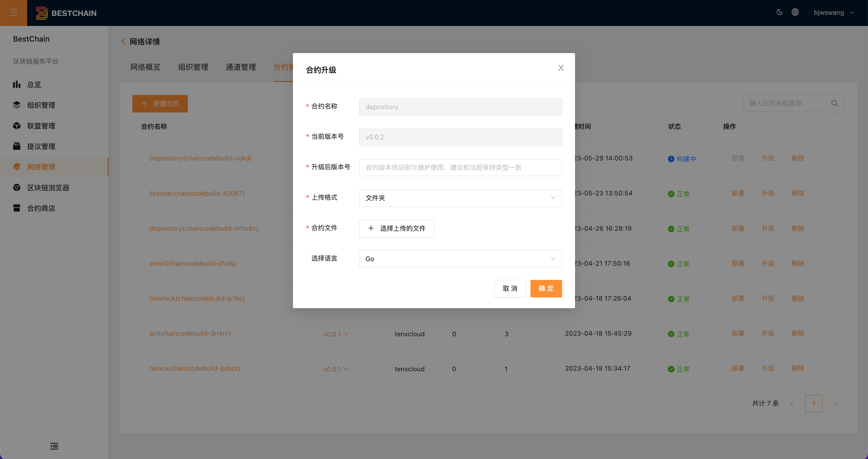Image resolution: width=868 pixels, height=459 pixels.
Task: Click 选择上传的文件 upload button
Action: 397,228
